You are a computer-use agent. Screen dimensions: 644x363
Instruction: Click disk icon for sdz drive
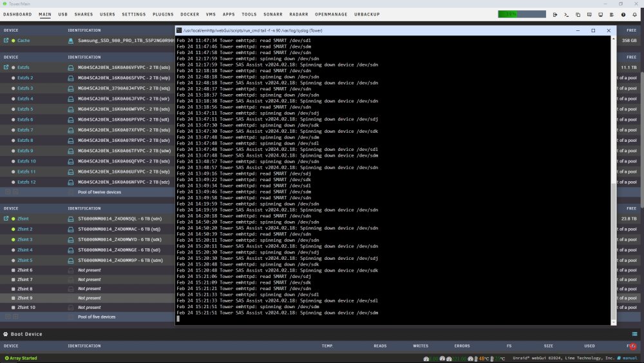click(x=71, y=182)
